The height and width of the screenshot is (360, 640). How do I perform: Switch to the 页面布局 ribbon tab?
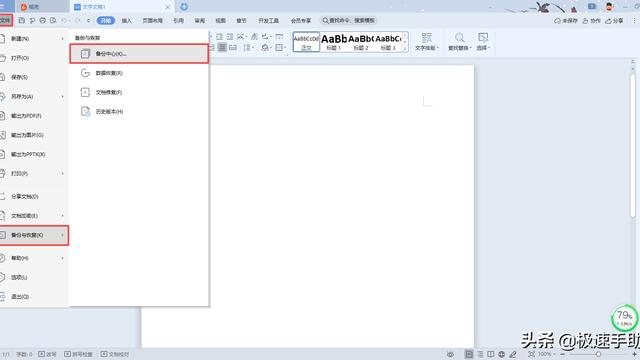point(152,20)
